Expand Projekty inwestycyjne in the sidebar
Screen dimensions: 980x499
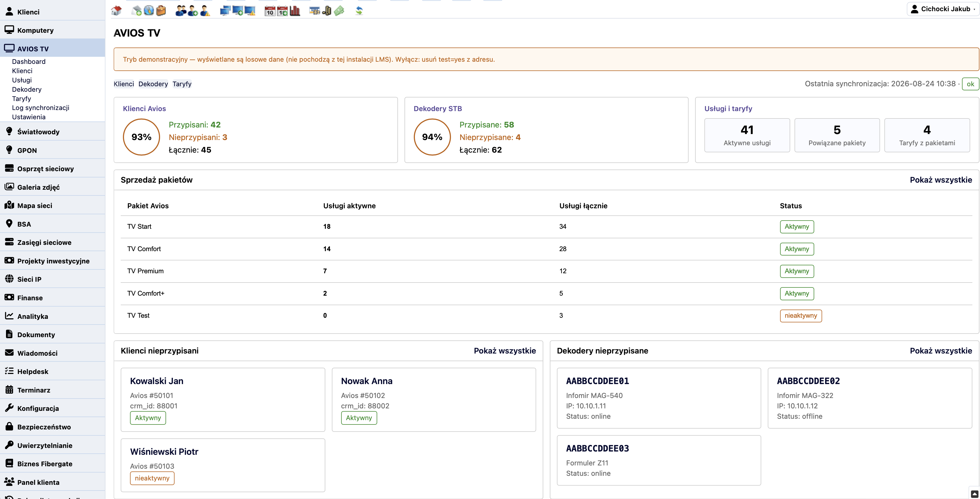[x=52, y=260]
